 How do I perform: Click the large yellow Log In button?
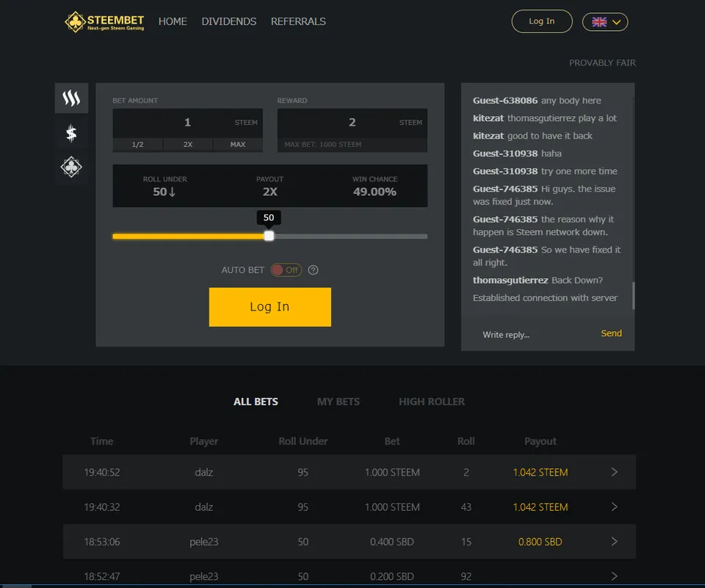coord(270,307)
